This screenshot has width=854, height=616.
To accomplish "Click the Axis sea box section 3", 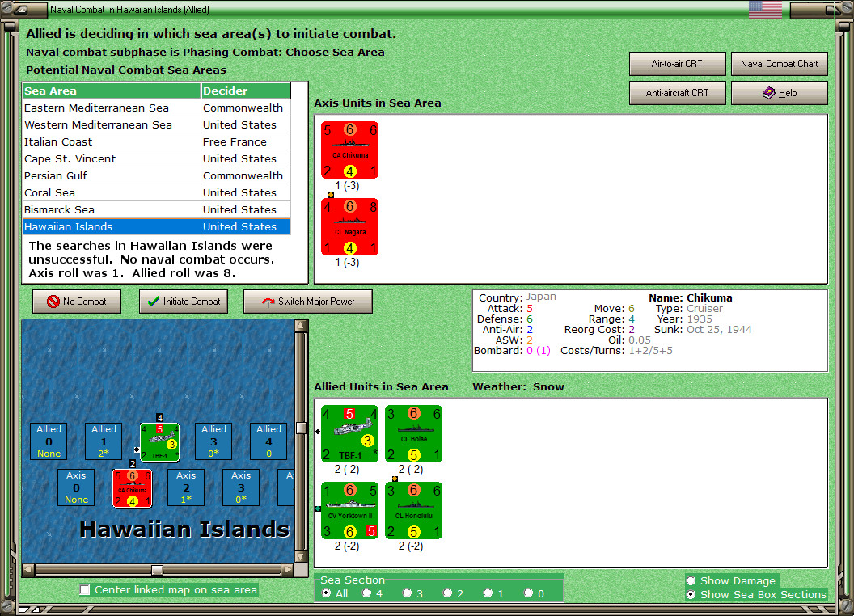I will [241, 487].
